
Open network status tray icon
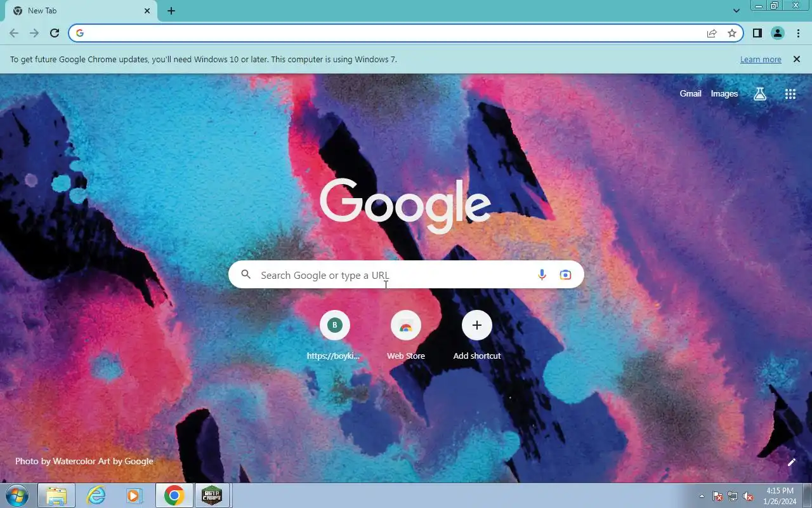click(x=733, y=496)
